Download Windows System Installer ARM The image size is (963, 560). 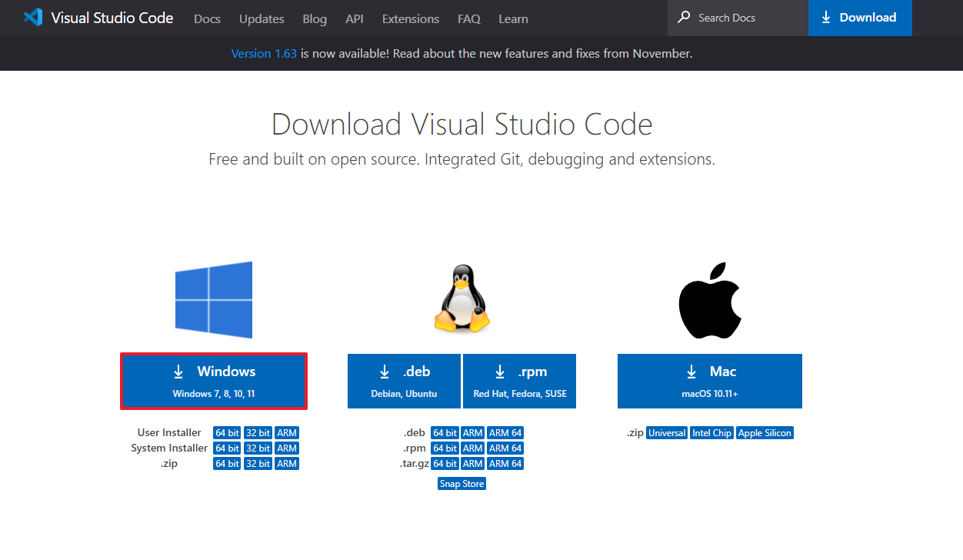(287, 448)
